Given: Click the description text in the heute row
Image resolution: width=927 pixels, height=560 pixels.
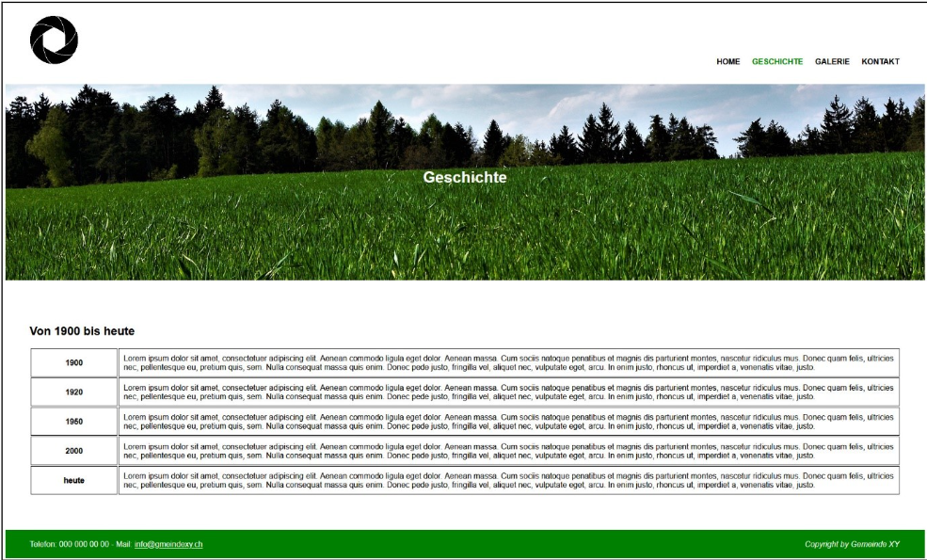Looking at the screenshot, I should tap(508, 480).
